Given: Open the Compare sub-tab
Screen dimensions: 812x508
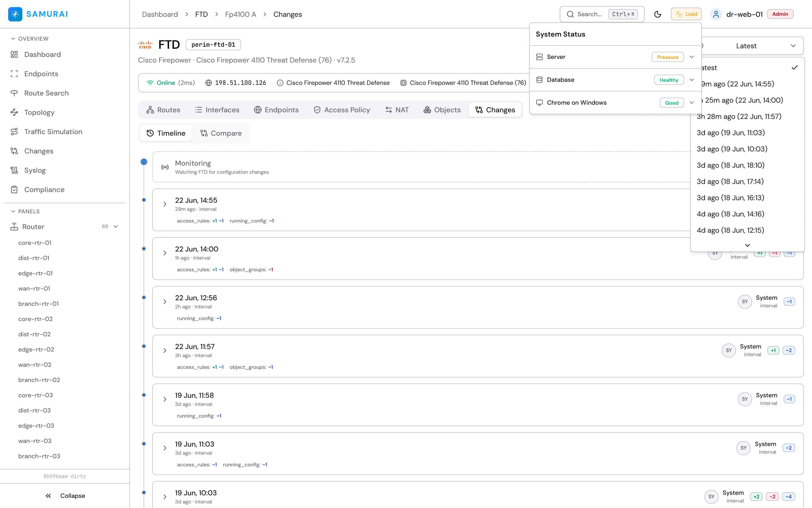Looking at the screenshot, I should (221, 133).
